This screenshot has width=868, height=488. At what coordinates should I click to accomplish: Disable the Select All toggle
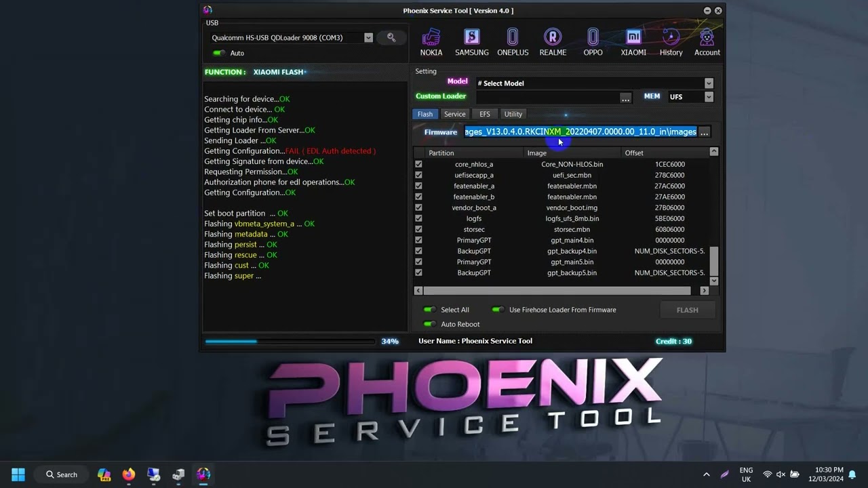point(429,309)
